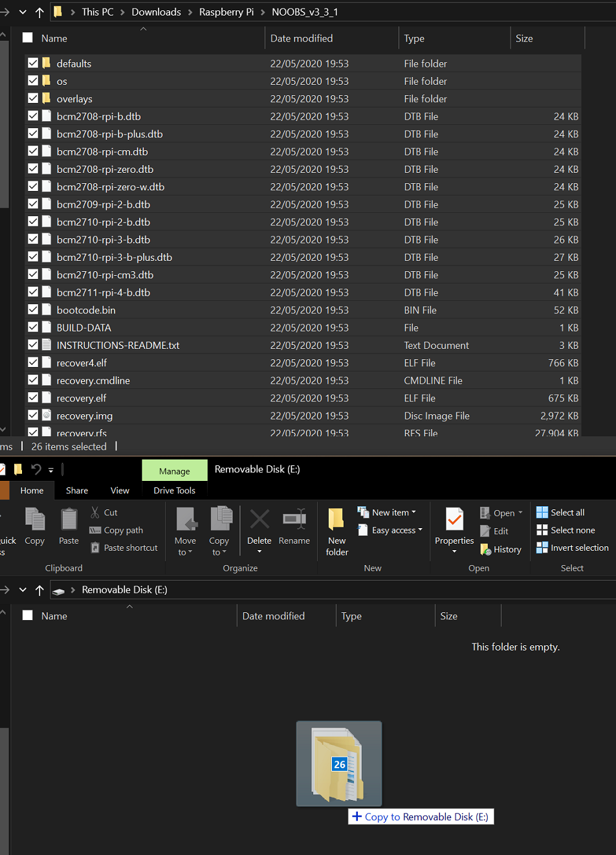Toggle the select-all checkbox beside Name header
Viewport: 616px width, 855px height.
click(x=28, y=38)
